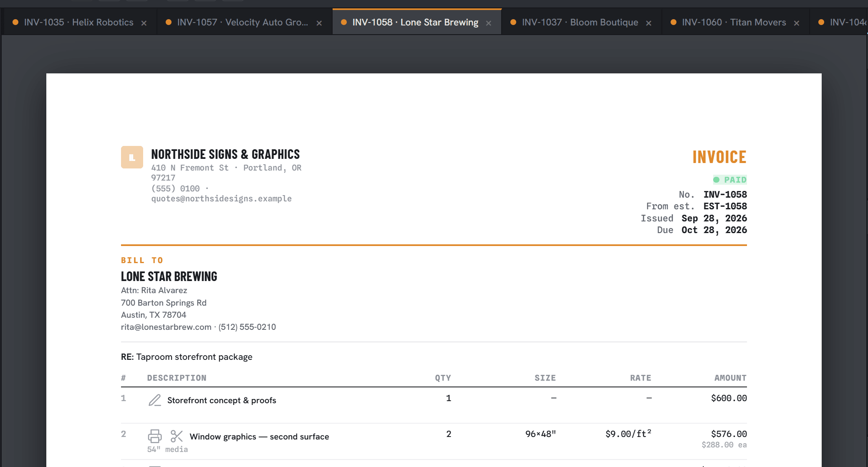Viewport: 868px width, 467px height.
Task: Click the quotes@northsidesigns.example email address
Action: tap(222, 198)
